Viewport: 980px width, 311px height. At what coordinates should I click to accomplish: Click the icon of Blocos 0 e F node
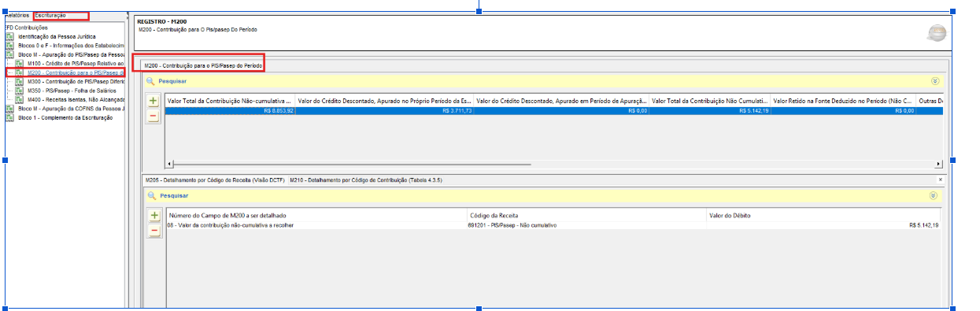click(10, 46)
